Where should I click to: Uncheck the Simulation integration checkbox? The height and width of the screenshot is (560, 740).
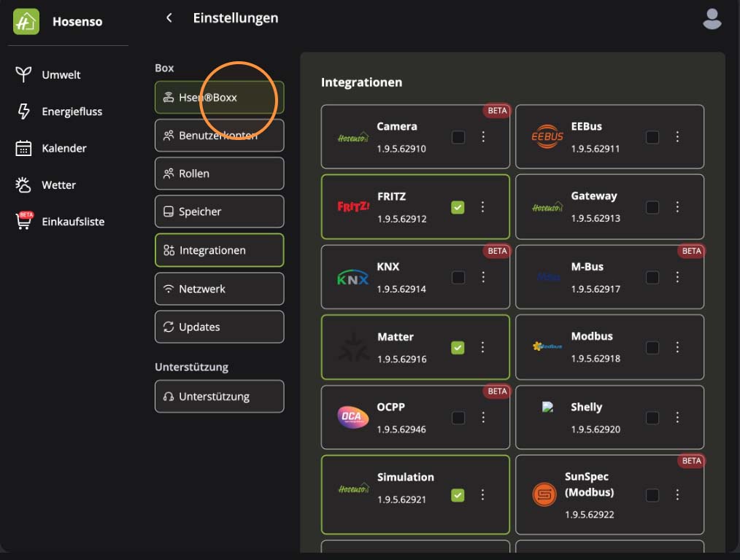click(458, 495)
